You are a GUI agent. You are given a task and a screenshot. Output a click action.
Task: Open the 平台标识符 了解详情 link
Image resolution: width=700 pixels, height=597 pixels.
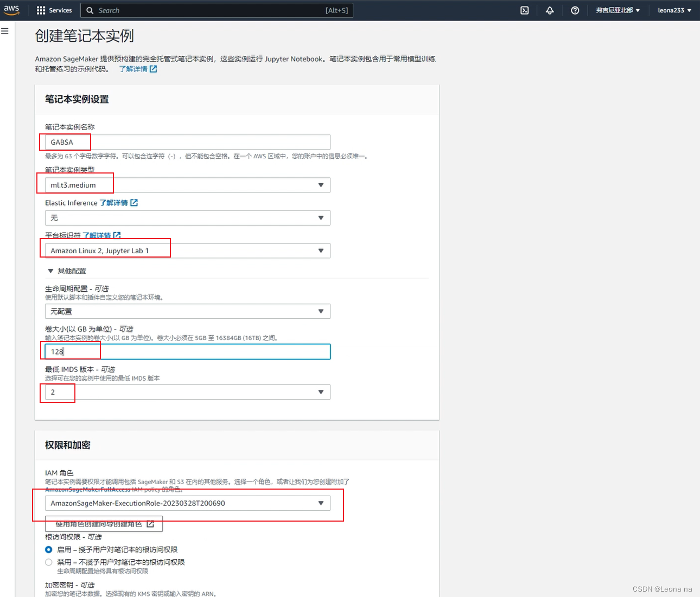[102, 235]
